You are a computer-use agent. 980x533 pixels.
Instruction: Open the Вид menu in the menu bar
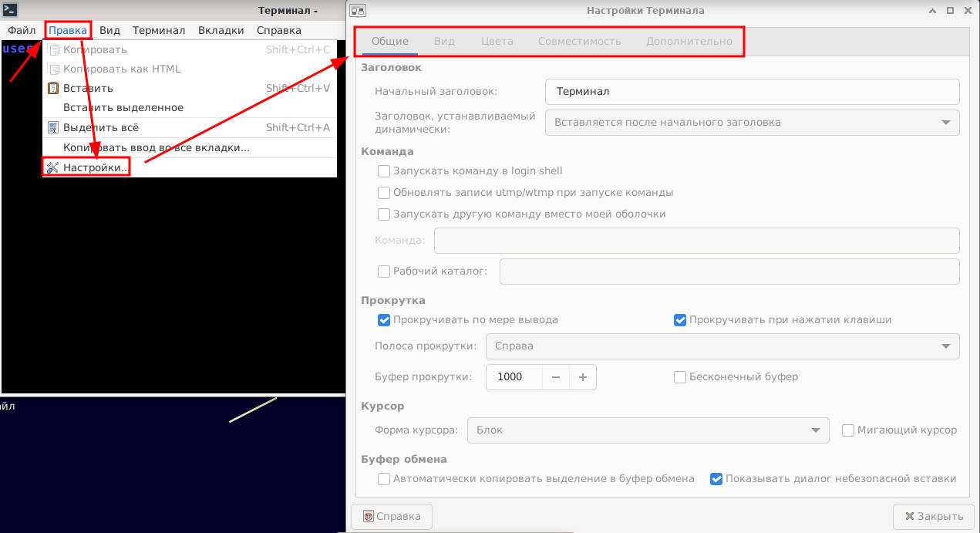click(x=109, y=30)
